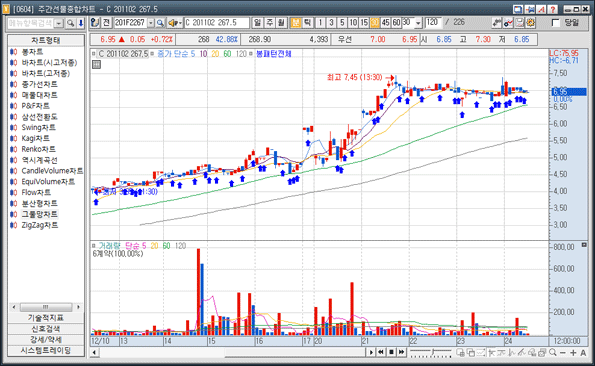Click the speaker sound icon
This screenshot has width=595, height=366.
click(173, 23)
